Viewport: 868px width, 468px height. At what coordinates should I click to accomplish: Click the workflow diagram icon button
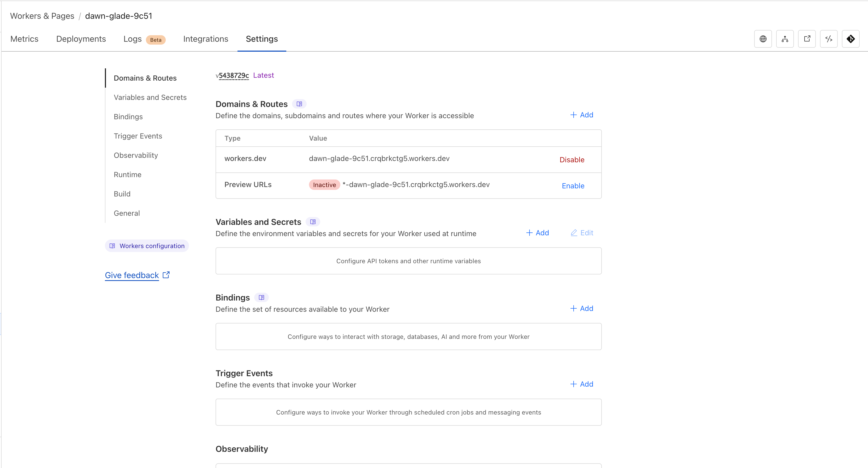785,39
